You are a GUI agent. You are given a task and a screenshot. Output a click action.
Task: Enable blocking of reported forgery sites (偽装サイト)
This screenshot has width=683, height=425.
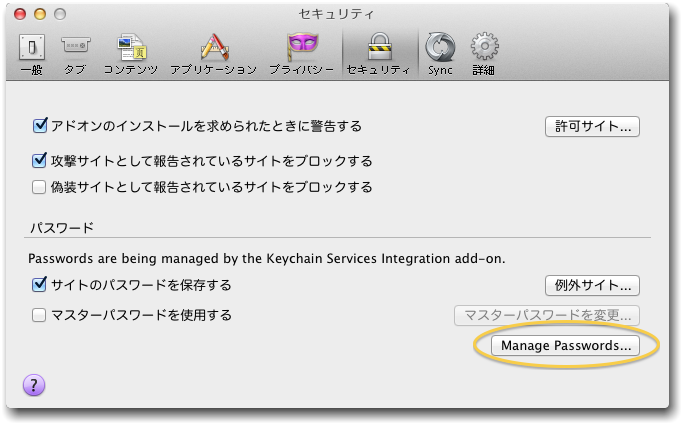pyautogui.click(x=39, y=187)
